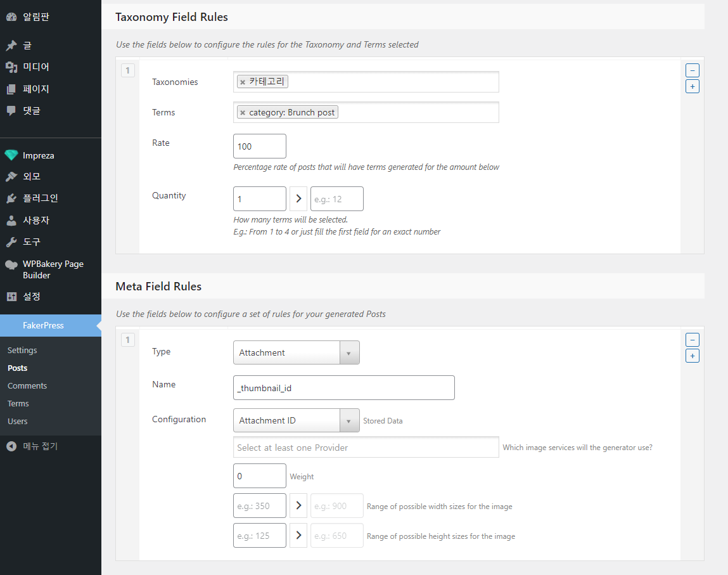Remove the 'category: Brunch post' term tag
Viewport: 728px width, 575px height.
tap(243, 113)
